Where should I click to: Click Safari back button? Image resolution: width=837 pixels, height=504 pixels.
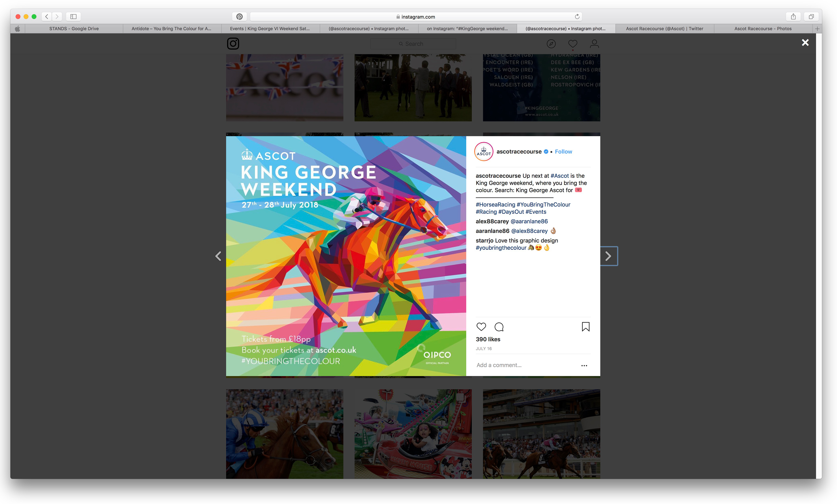47,16
